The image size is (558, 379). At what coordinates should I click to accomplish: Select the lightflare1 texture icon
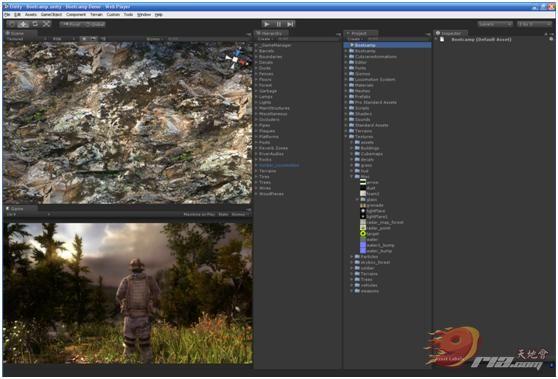tap(363, 217)
